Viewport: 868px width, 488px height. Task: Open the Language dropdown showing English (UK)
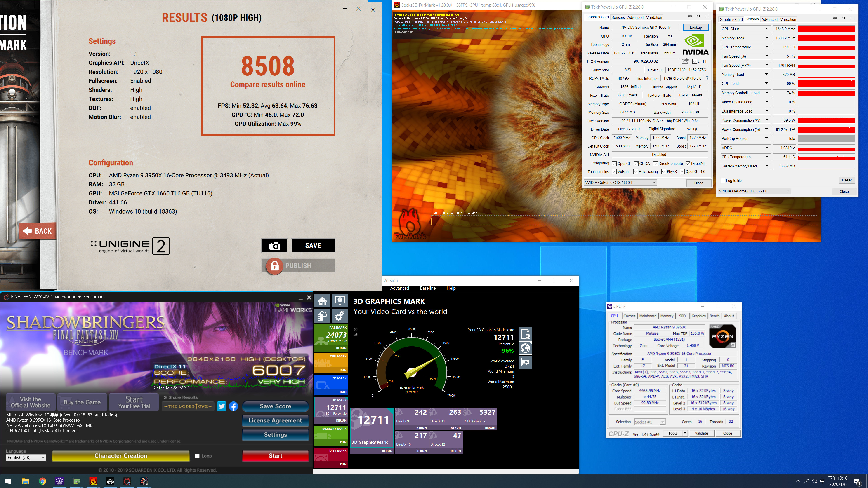(x=26, y=458)
